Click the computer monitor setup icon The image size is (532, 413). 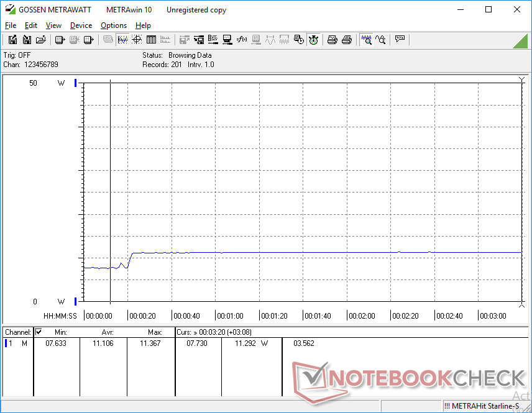(x=227, y=40)
